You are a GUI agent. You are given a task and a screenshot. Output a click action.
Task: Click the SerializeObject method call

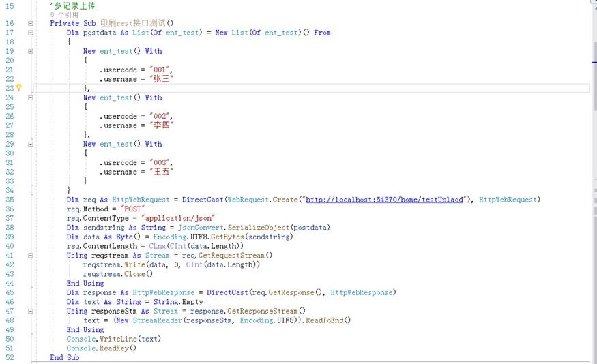(259, 228)
